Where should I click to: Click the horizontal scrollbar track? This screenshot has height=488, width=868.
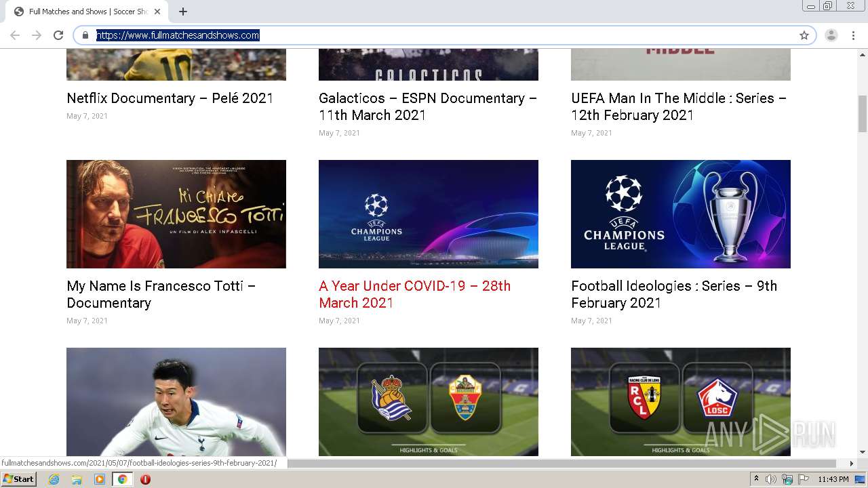(x=563, y=464)
